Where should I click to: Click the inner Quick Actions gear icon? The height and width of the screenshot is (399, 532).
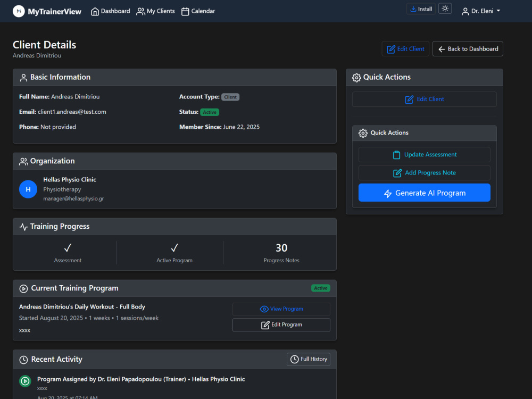[363, 133]
